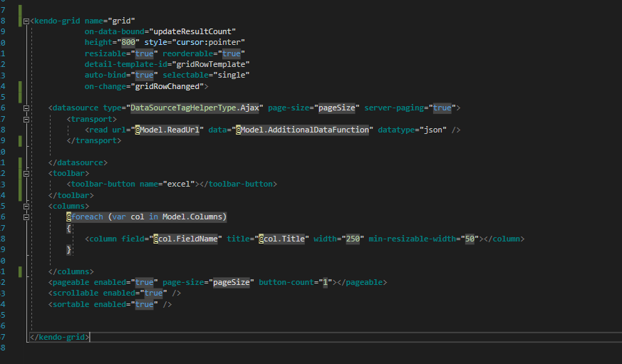Click the closing column tag
Screen dimensions: 622x364
coord(504,239)
